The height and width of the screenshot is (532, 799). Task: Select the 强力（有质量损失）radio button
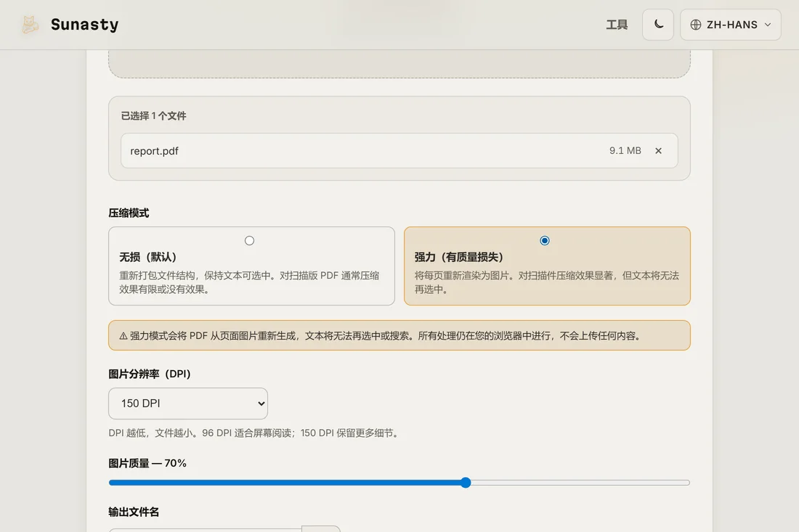pyautogui.click(x=545, y=241)
